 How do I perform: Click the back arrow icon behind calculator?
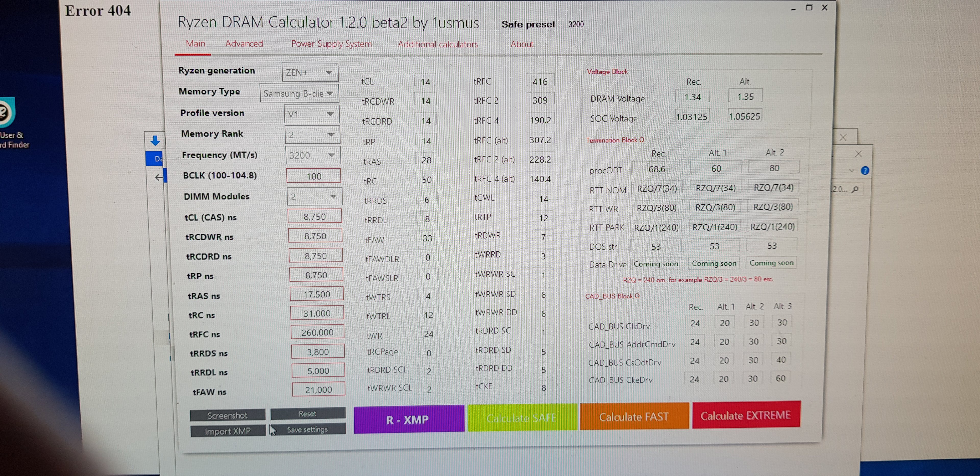(x=159, y=177)
